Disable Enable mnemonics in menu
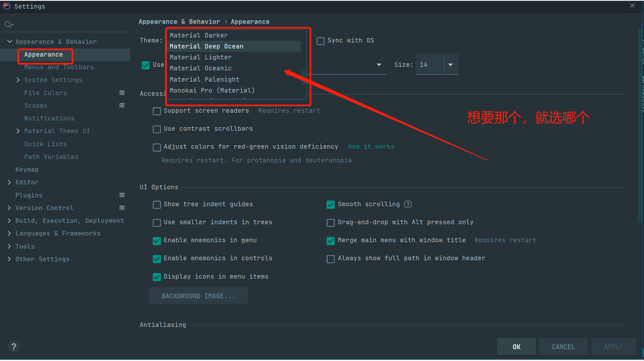The image size is (644, 361). click(x=157, y=241)
